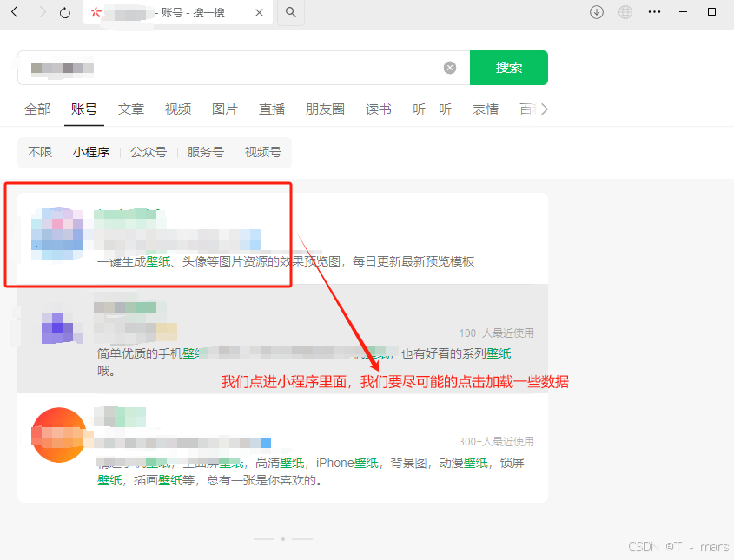Viewport: 734px width, 560px height.
Task: Minimize the window
Action: tap(683, 12)
